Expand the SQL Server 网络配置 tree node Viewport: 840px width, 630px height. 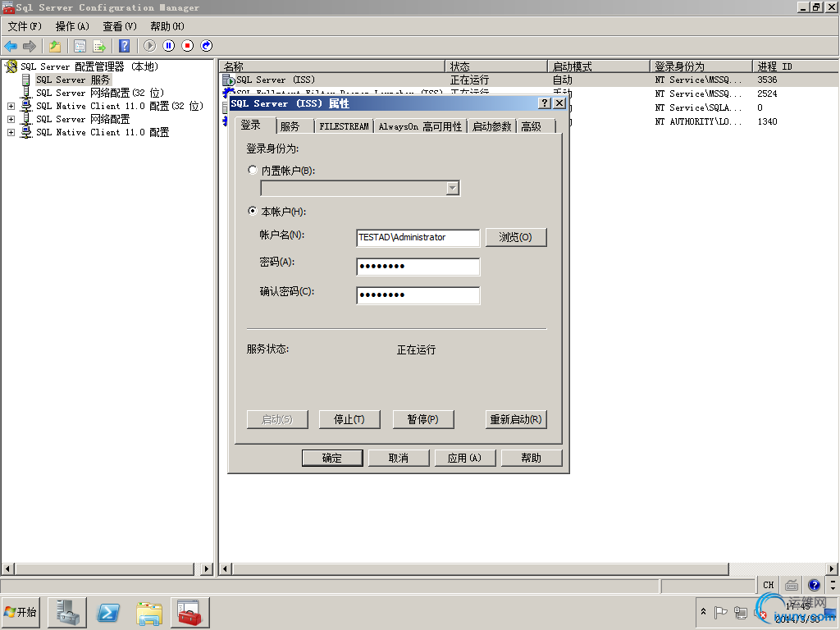pyautogui.click(x=10, y=119)
